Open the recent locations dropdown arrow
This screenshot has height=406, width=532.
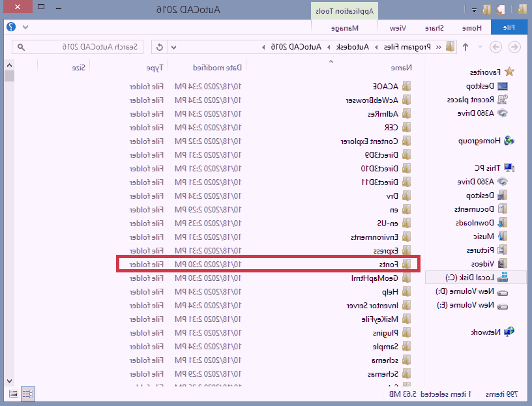pyautogui.click(x=480, y=47)
